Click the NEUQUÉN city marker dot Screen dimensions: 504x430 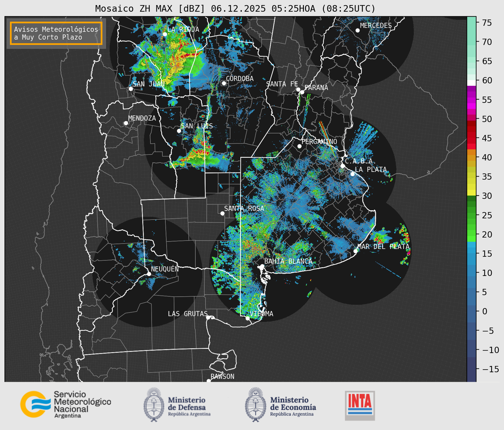[x=149, y=274]
